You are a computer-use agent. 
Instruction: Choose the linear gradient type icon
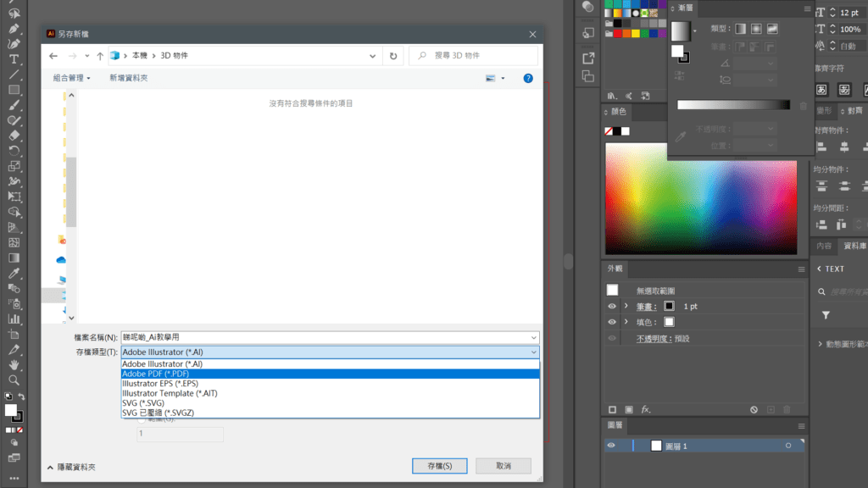click(740, 29)
